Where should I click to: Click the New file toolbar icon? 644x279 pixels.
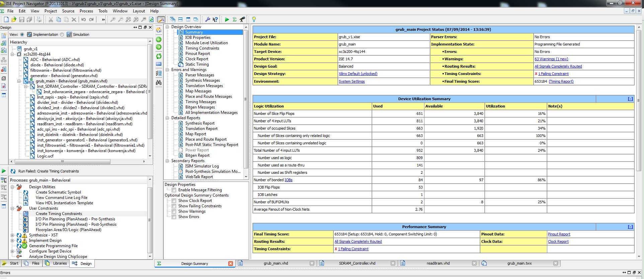point(6,19)
